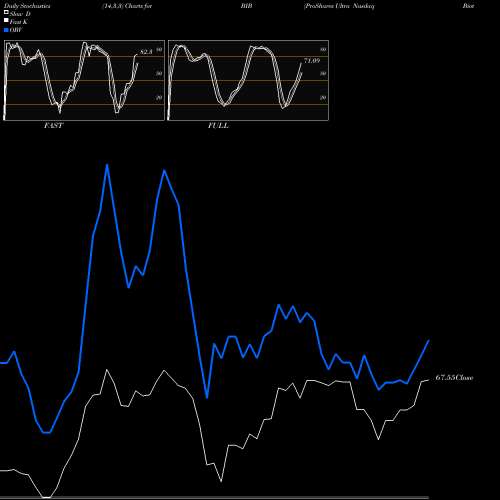
Task: Click the FULL stochastics chart panel
Action: 248,80
